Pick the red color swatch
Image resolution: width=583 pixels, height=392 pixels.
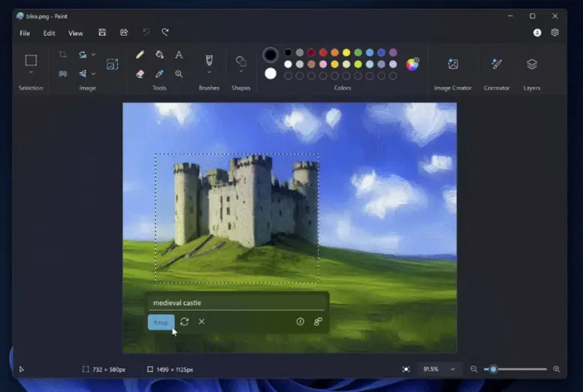click(x=323, y=53)
